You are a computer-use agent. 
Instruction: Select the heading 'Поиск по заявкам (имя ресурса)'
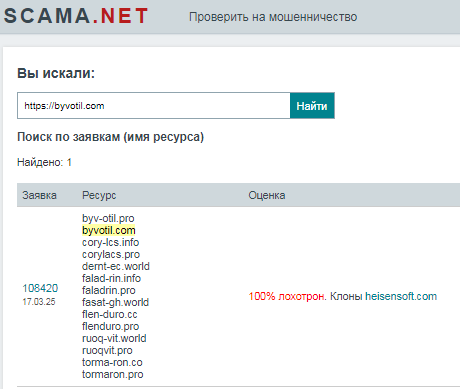pyautogui.click(x=110, y=137)
